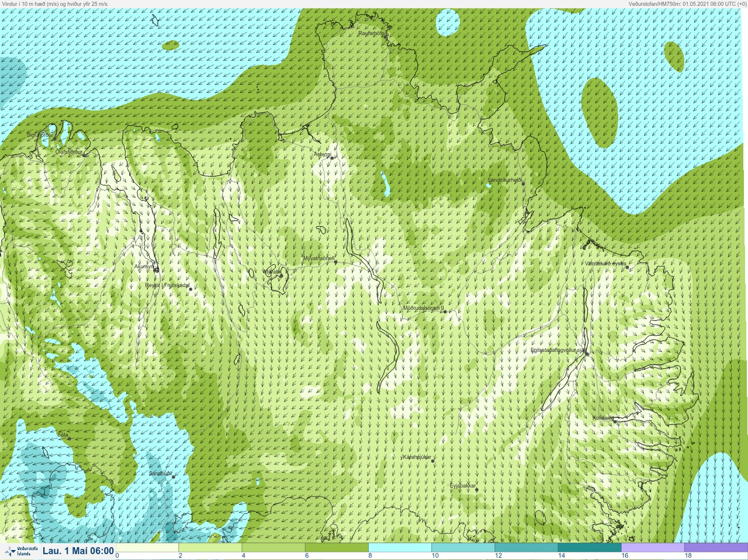Select the 4–6 m/s green legend swatch
The height and width of the screenshot is (560, 748).
273,548
